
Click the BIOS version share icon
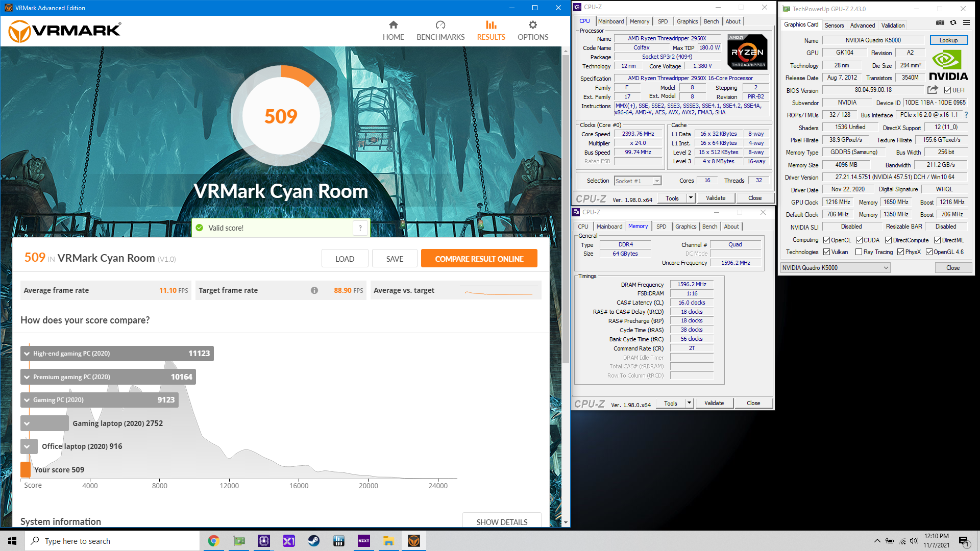[x=933, y=90]
